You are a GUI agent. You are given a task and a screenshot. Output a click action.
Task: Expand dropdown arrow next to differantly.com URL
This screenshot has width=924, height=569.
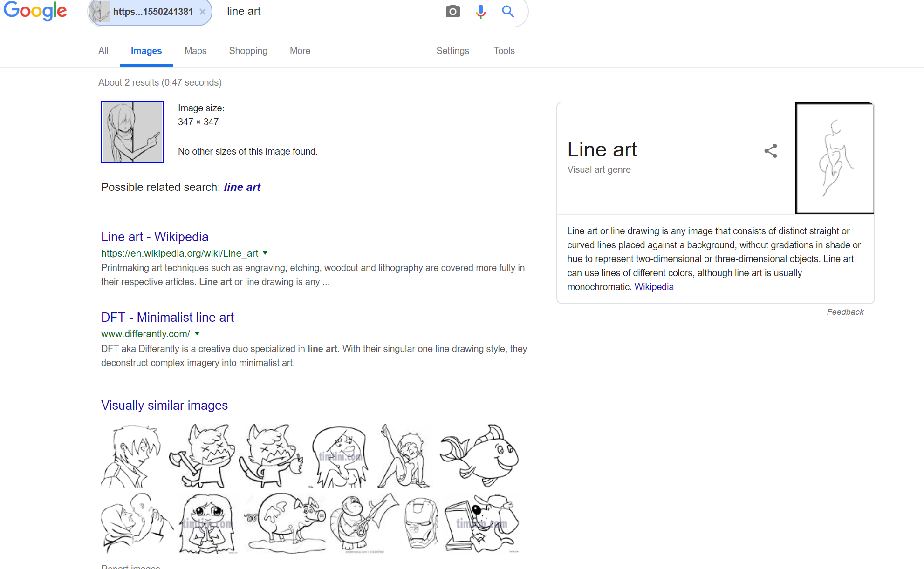click(x=197, y=333)
